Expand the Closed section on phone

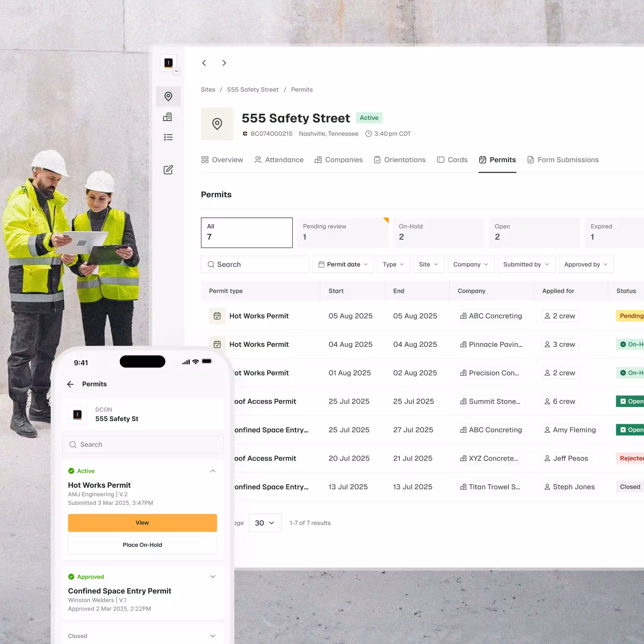tap(213, 636)
